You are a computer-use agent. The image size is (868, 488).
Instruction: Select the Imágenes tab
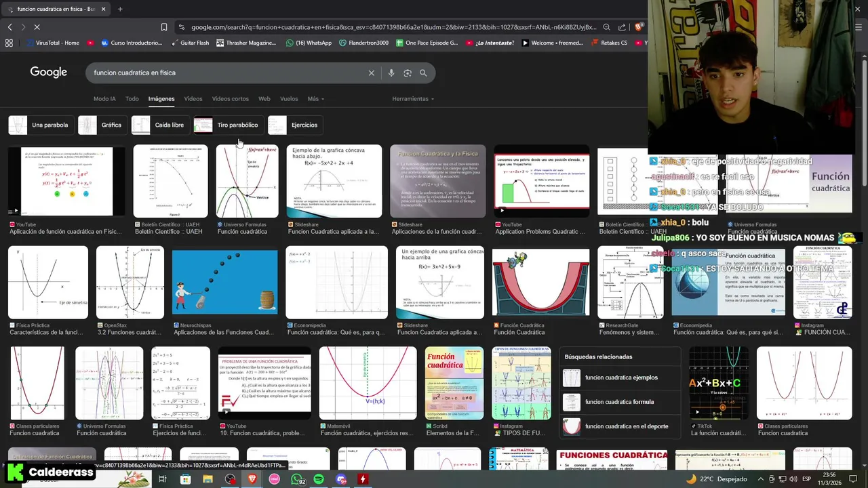tap(161, 99)
